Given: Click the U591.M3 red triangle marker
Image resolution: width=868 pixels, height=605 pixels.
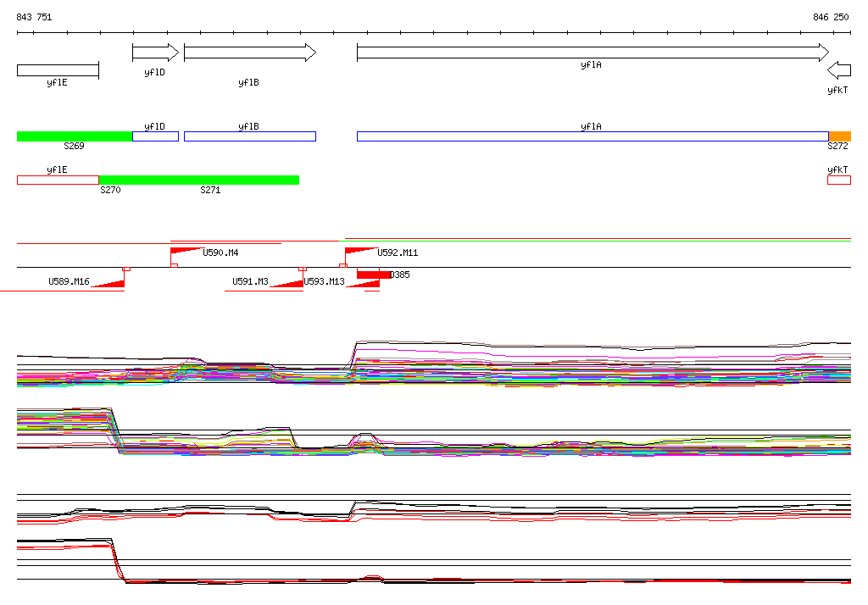Looking at the screenshot, I should click(287, 283).
